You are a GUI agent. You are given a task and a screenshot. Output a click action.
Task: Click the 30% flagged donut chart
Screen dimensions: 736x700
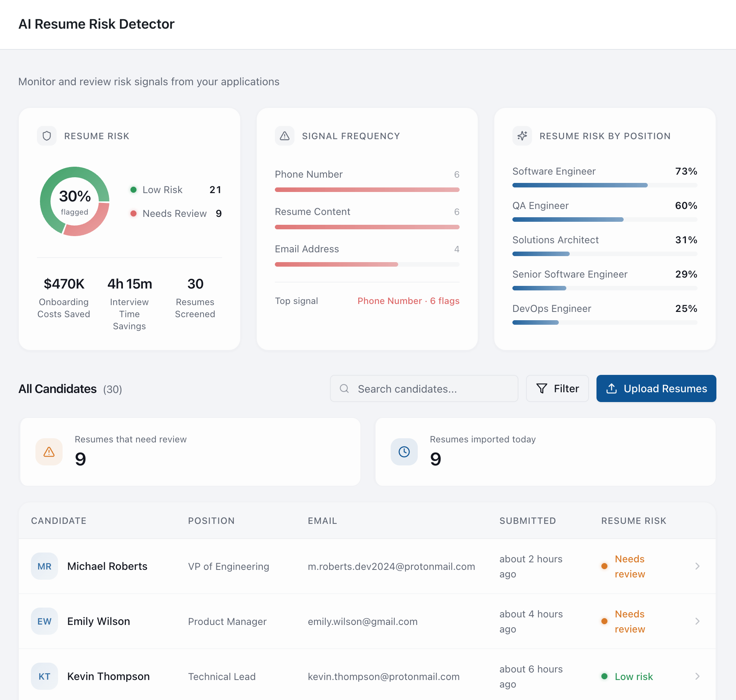pos(75,201)
